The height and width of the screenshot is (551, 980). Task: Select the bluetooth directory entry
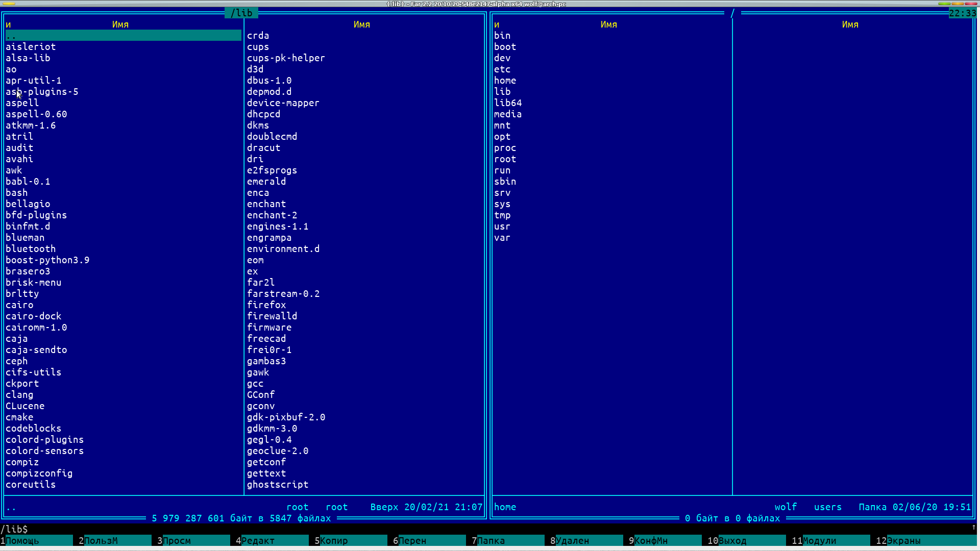tap(31, 249)
